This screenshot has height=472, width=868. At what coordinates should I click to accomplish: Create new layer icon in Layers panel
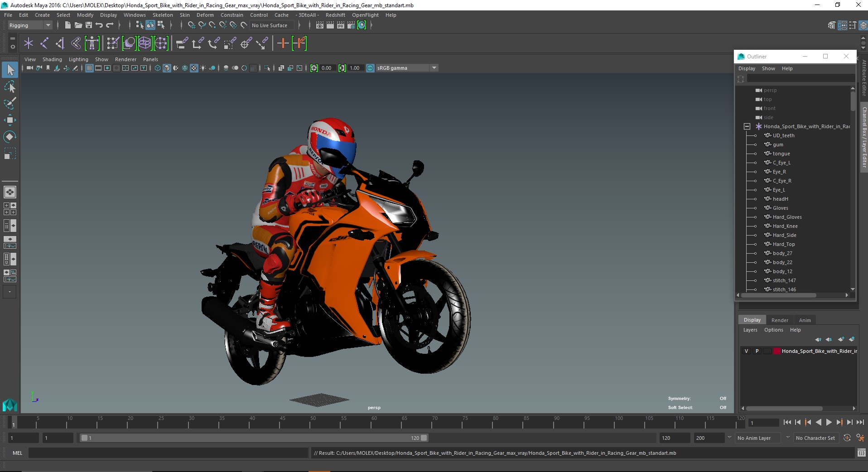pyautogui.click(x=841, y=339)
